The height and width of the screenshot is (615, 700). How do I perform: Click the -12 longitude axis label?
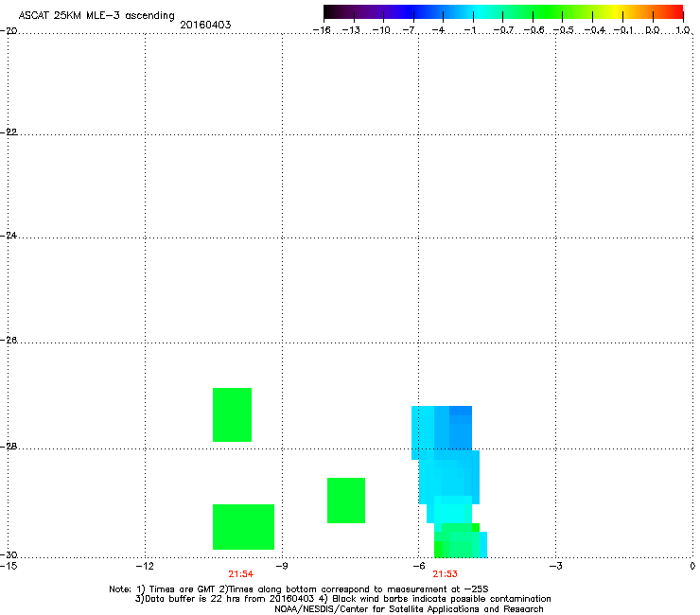click(x=145, y=567)
